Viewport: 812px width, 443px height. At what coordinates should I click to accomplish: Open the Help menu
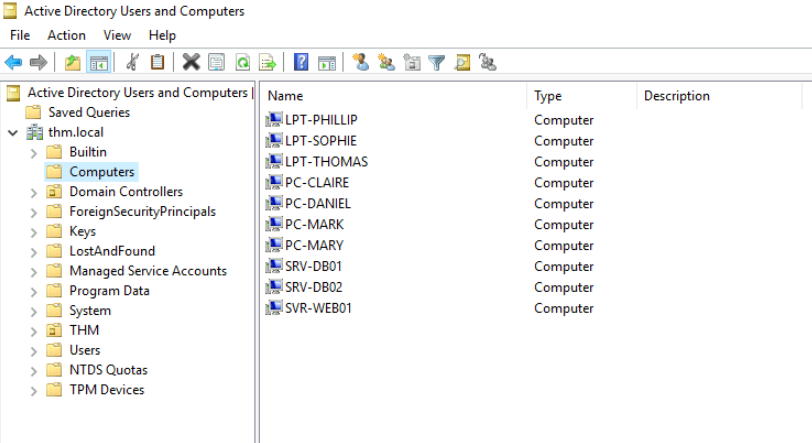click(x=162, y=35)
